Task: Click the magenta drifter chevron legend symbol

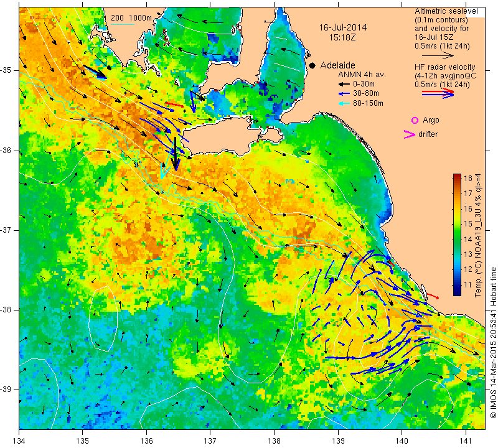Action: [x=409, y=134]
